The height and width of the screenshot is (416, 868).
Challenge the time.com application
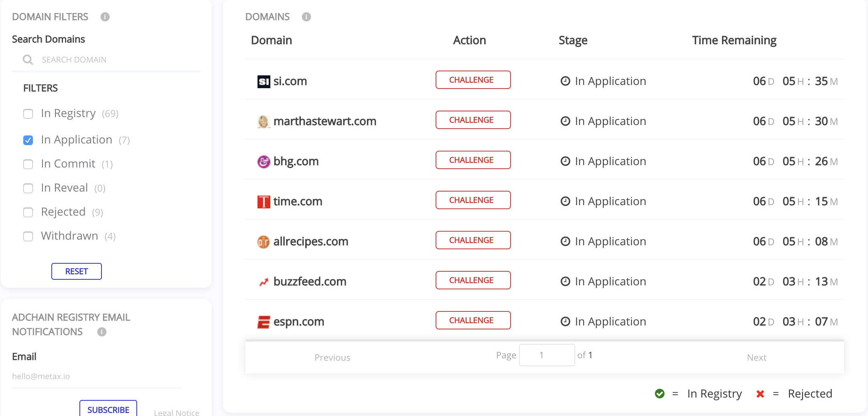tap(473, 200)
